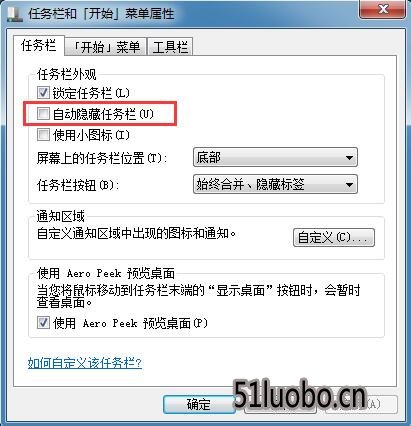Click the 自动隐藏任务栏(U) label text
411x426 pixels.
click(x=103, y=114)
